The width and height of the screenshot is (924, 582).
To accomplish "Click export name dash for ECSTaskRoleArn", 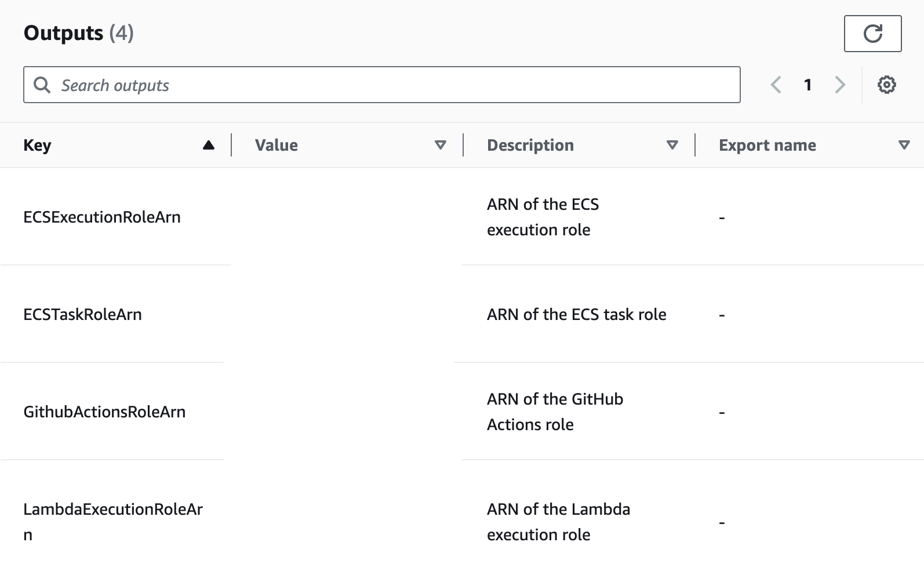I will click(x=722, y=315).
